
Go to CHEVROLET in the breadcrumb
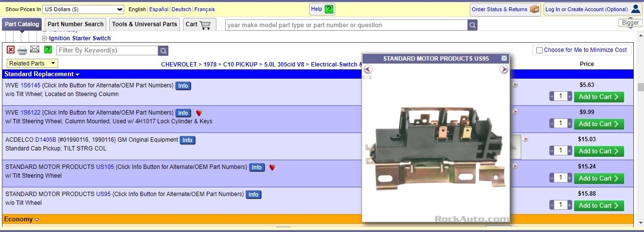point(179,65)
